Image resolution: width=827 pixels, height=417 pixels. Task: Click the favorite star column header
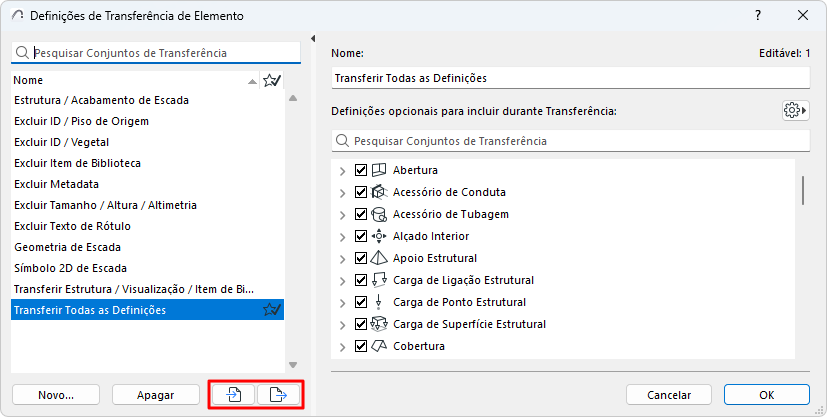[271, 80]
